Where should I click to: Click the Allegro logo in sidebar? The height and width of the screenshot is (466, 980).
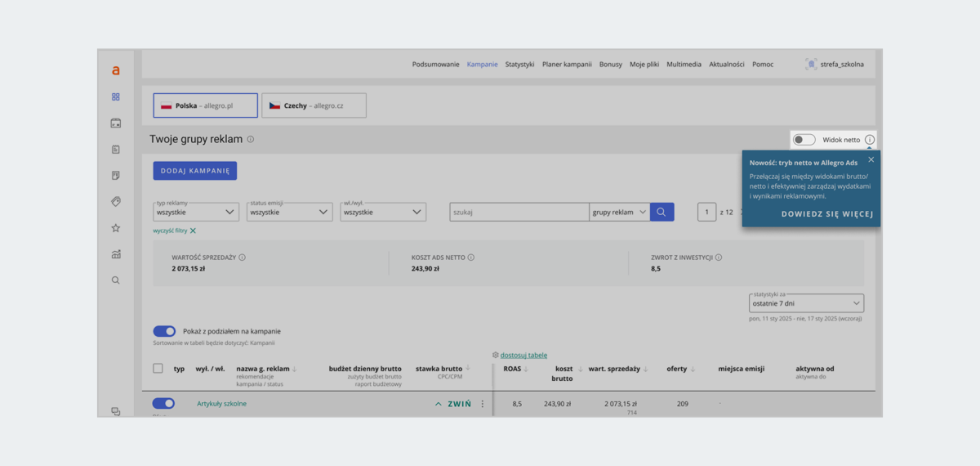(x=116, y=70)
